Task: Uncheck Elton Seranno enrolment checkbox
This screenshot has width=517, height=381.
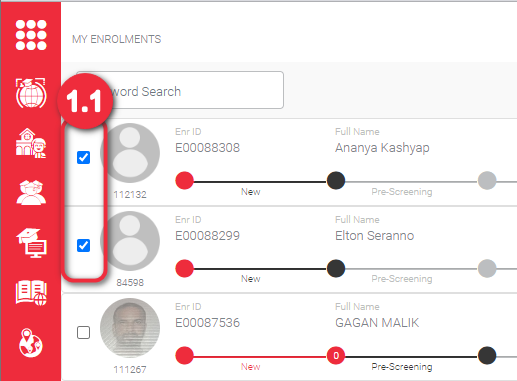Action: [x=83, y=245]
